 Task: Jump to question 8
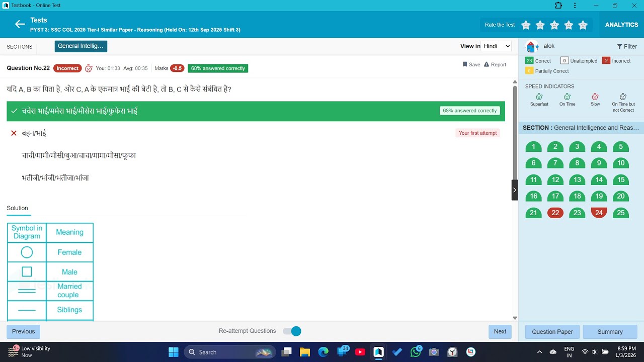click(x=577, y=163)
